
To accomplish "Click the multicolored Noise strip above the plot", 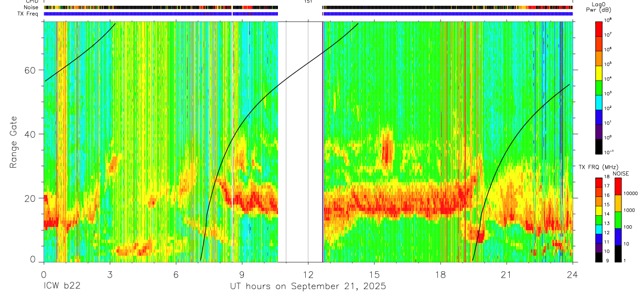I will point(308,8).
